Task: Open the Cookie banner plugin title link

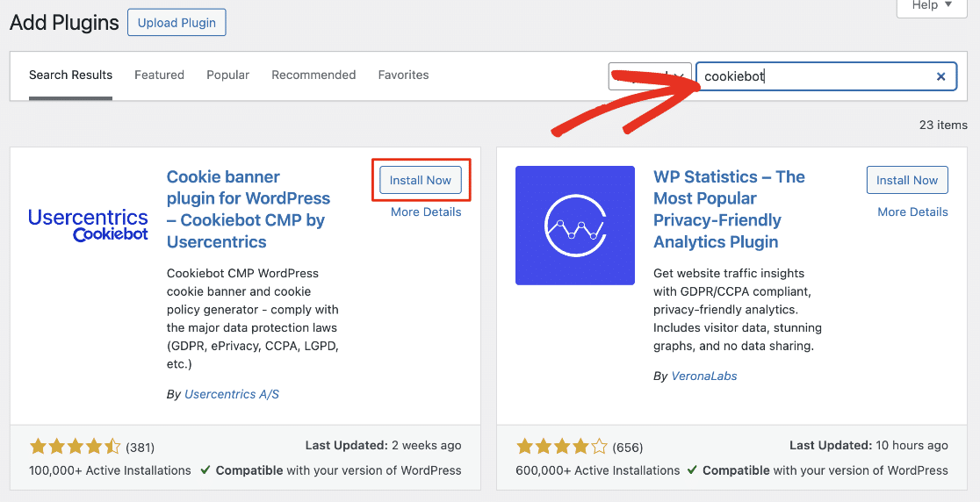Action: tap(249, 209)
